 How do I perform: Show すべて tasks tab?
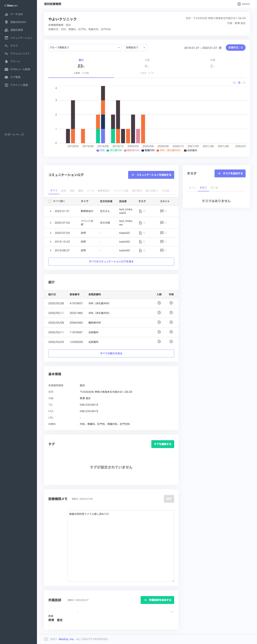192,188
